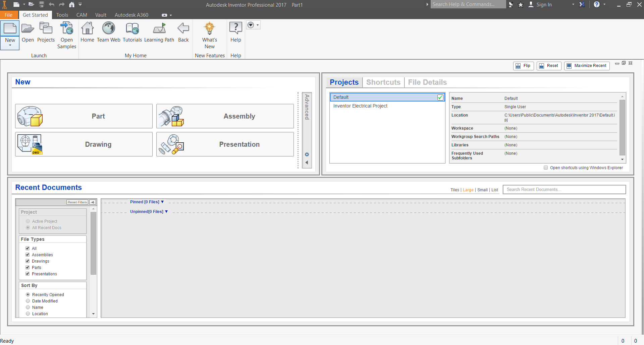This screenshot has width=644, height=345.
Task: Switch to the CAM ribbon tab
Action: point(82,15)
